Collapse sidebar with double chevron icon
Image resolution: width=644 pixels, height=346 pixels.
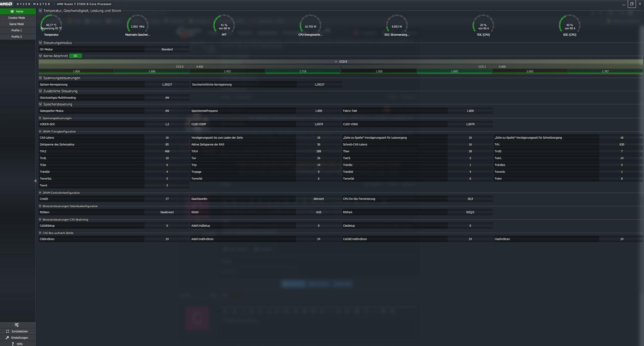36,181
